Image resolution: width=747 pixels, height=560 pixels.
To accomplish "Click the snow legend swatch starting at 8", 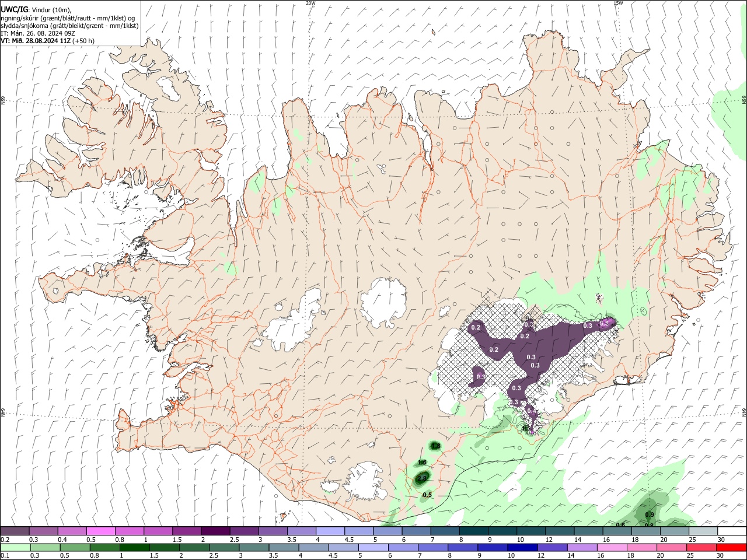I will (x=473, y=531).
